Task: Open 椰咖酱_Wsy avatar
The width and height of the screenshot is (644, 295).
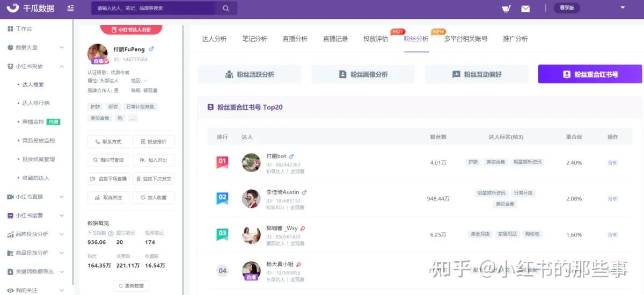Action: tap(251, 235)
